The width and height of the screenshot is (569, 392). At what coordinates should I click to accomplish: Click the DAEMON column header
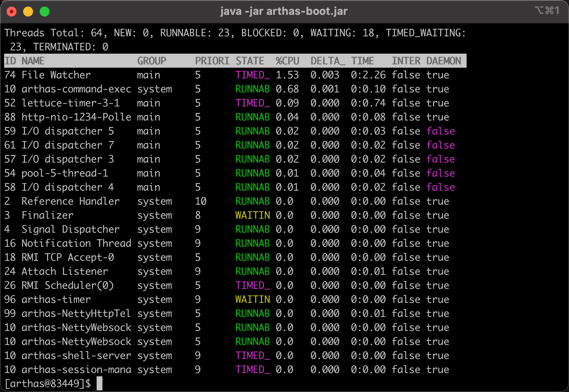pyautogui.click(x=443, y=61)
